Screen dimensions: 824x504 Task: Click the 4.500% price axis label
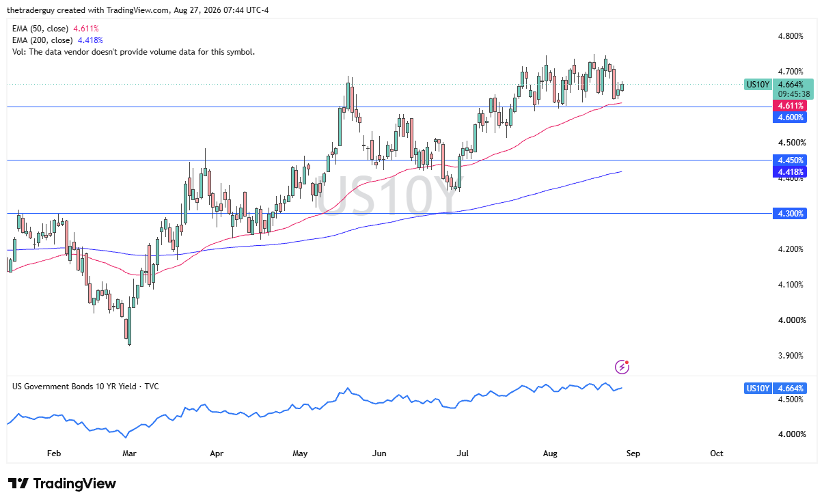[791, 143]
